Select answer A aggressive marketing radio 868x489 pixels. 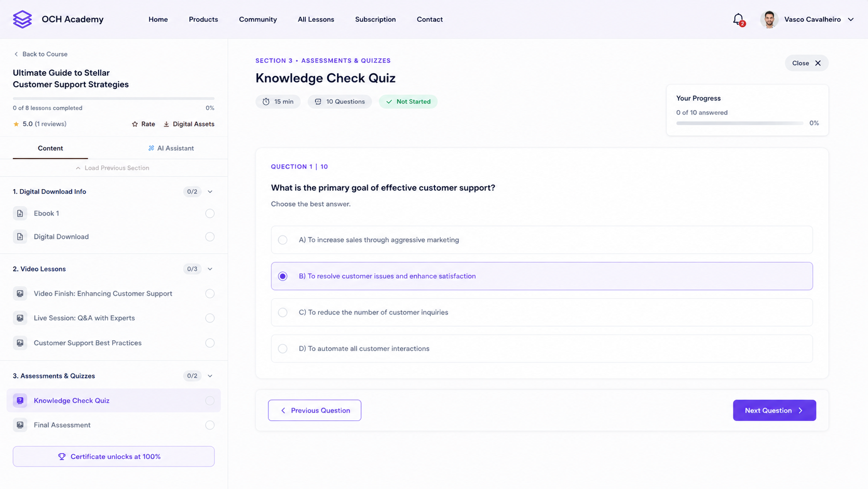(282, 240)
